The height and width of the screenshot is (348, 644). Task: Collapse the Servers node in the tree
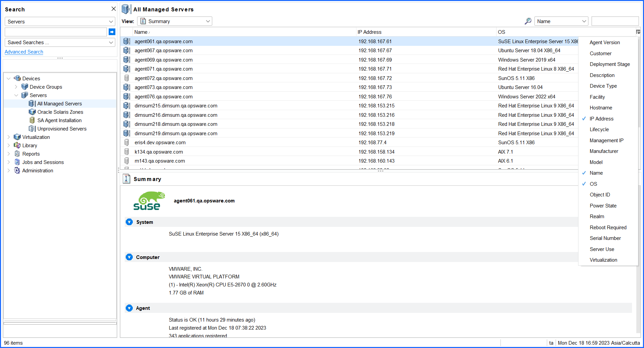tap(16, 95)
